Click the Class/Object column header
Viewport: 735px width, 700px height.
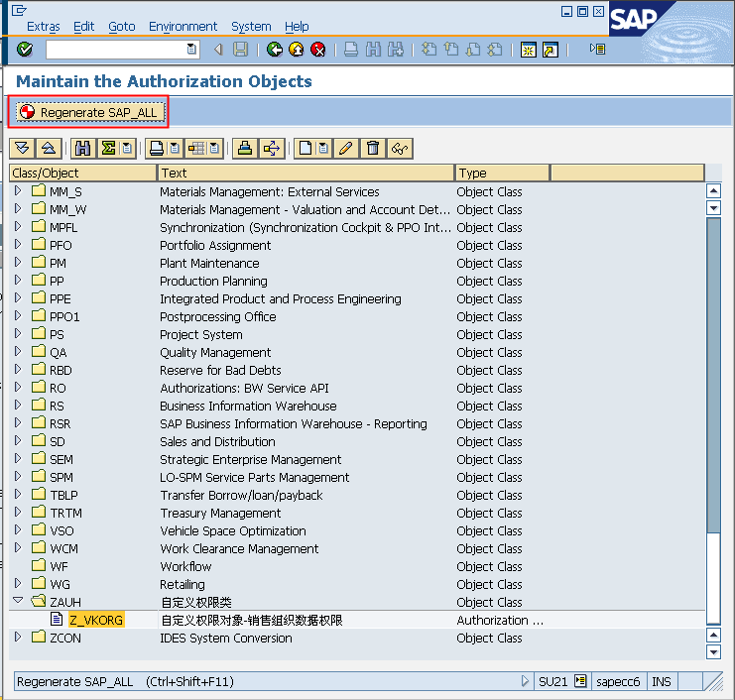coord(82,173)
